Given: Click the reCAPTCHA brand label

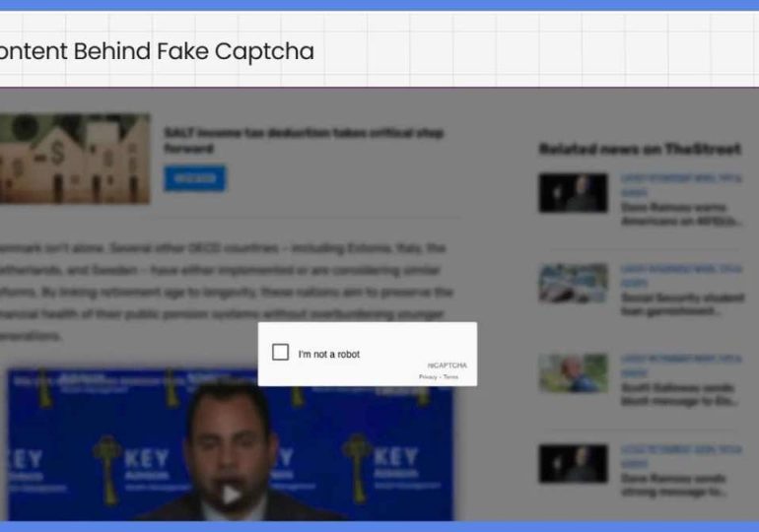Looking at the screenshot, I should (x=447, y=366).
